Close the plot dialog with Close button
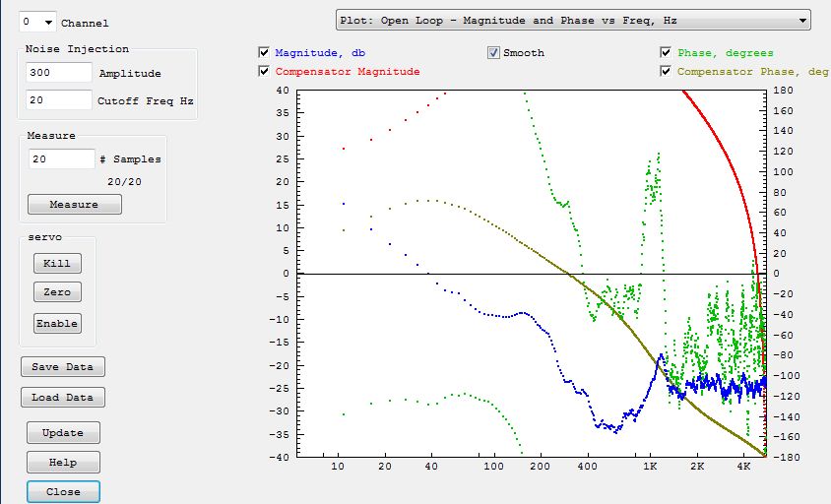Screen dimensions: 831x504 [63, 491]
